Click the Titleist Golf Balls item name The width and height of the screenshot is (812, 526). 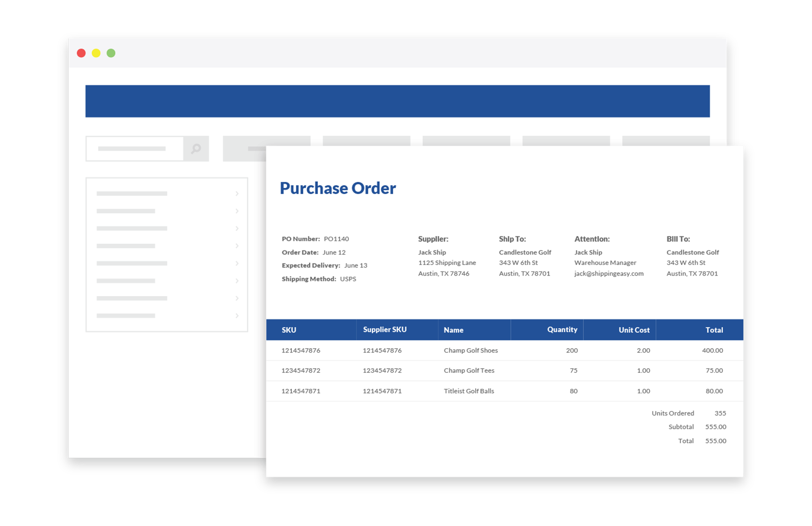pos(469,391)
